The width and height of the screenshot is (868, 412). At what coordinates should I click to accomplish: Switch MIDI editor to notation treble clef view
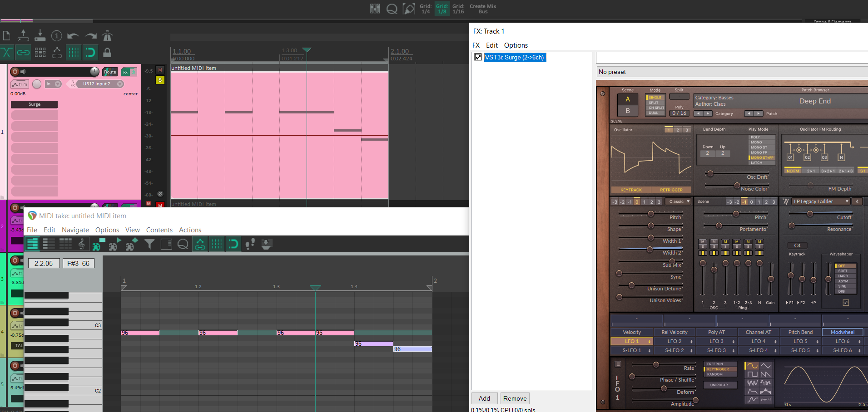click(x=82, y=244)
